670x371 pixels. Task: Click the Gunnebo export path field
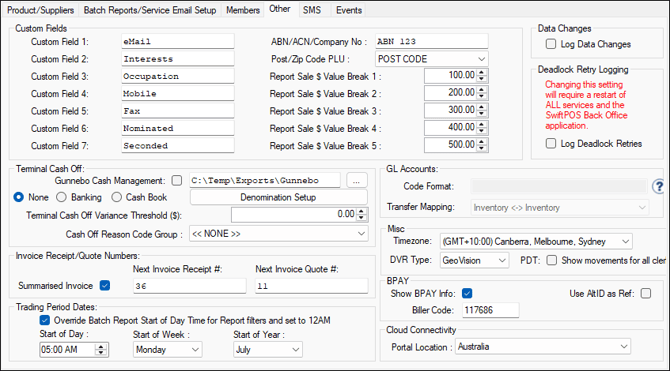coord(265,180)
